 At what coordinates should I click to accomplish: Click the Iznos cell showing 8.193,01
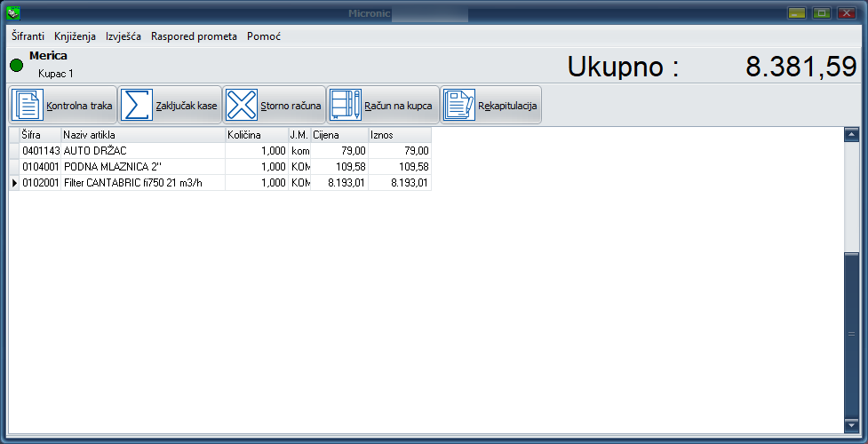[399, 183]
